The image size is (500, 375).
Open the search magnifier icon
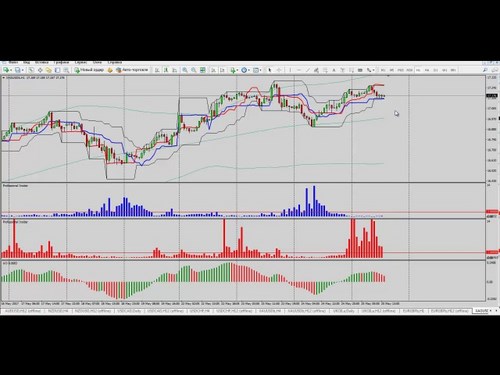[485, 70]
